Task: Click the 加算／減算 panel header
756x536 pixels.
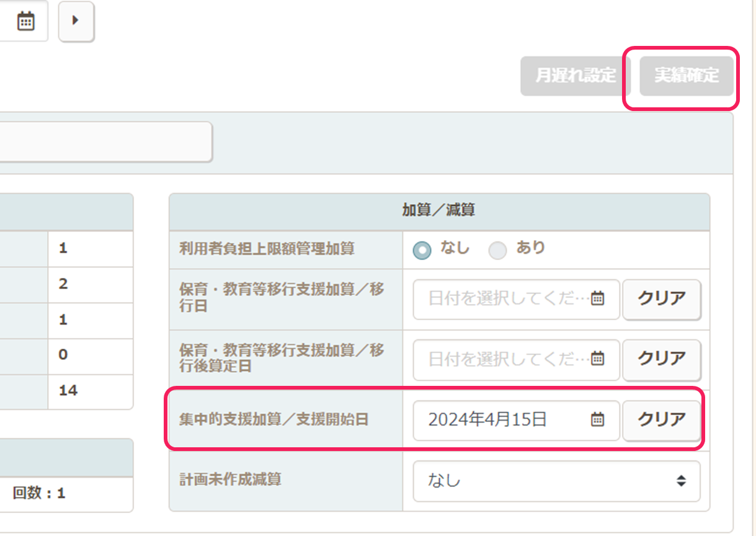Action: tap(438, 211)
